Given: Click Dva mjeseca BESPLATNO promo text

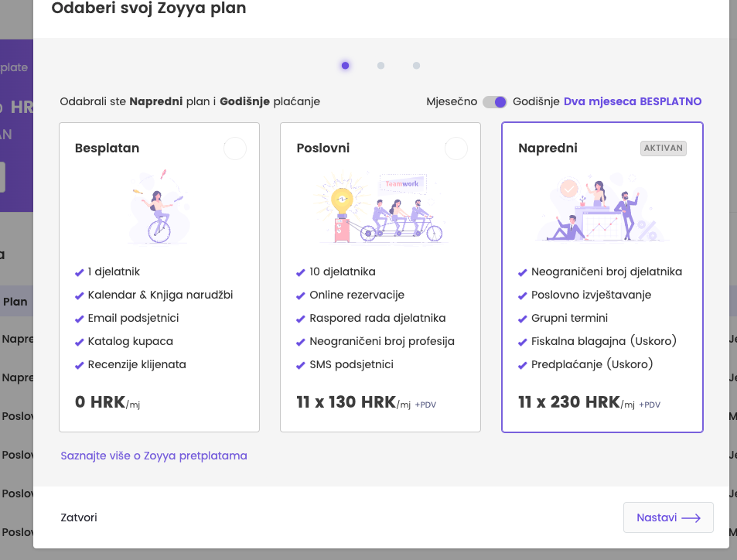Looking at the screenshot, I should (x=633, y=102).
